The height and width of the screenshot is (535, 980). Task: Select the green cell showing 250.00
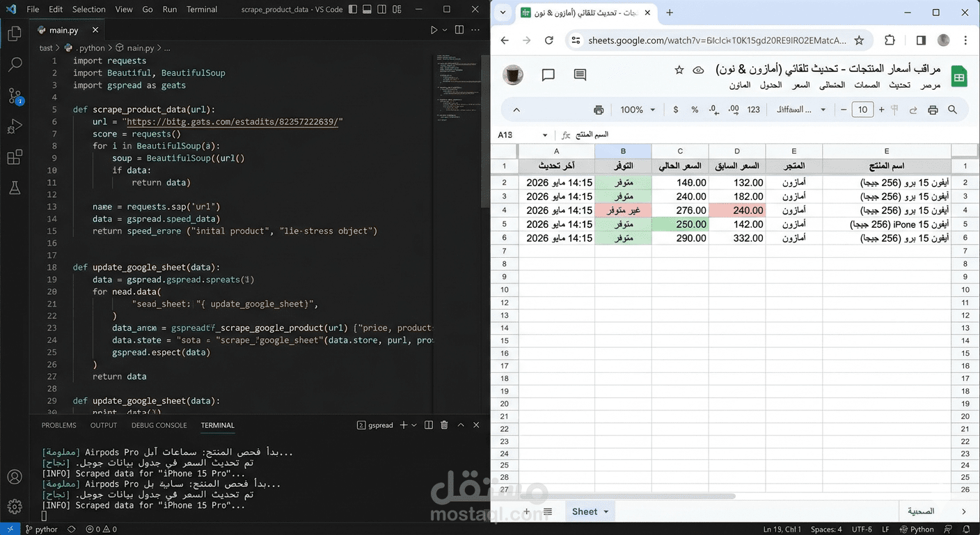pos(680,224)
